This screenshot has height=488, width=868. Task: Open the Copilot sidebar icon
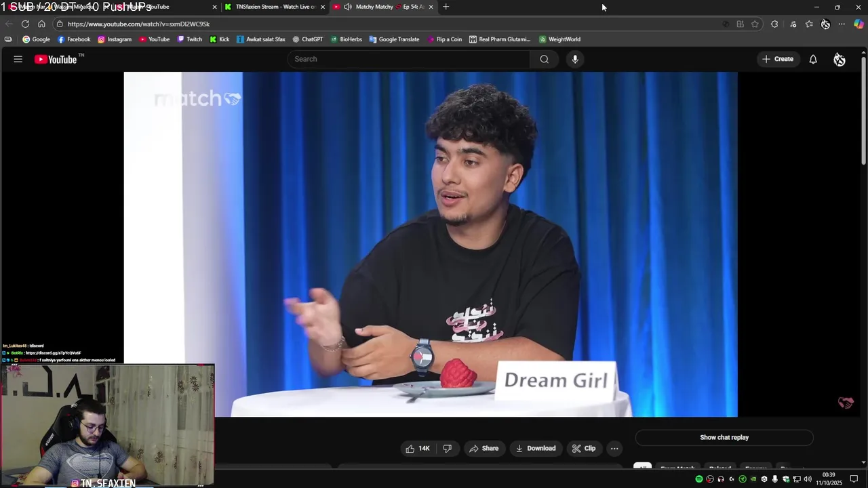(x=859, y=24)
